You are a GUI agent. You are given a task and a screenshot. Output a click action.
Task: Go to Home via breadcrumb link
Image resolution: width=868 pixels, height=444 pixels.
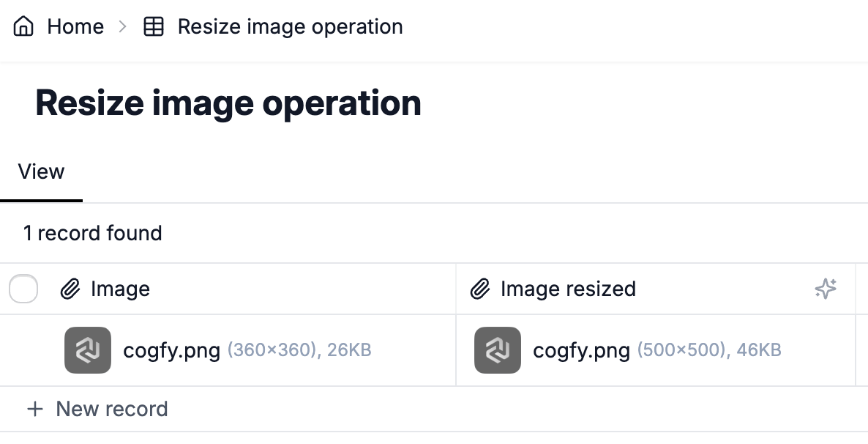(x=75, y=26)
